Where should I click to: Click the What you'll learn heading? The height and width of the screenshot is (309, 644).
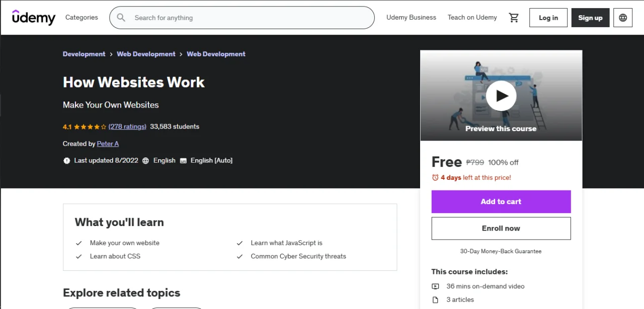[119, 222]
